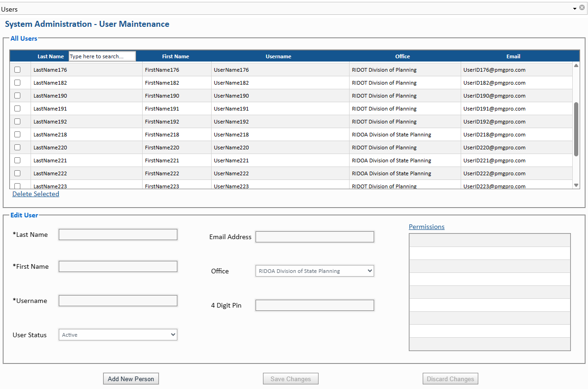Check the LastName218 row checkbox
This screenshot has height=389, width=588.
click(x=18, y=135)
